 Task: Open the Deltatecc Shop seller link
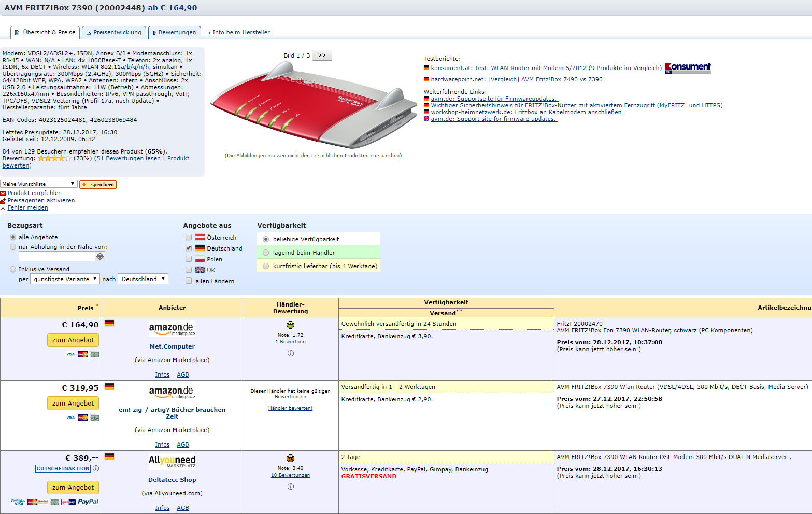point(172,480)
